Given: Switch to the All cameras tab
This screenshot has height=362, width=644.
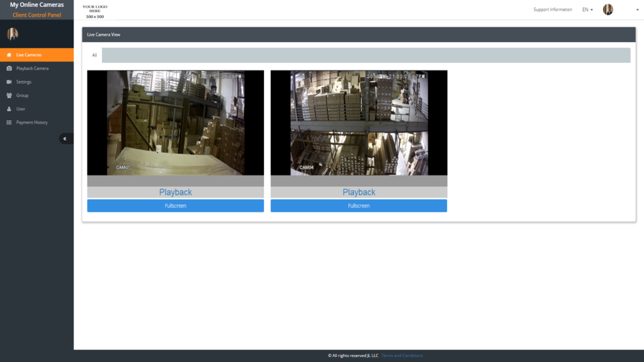Looking at the screenshot, I should [94, 55].
